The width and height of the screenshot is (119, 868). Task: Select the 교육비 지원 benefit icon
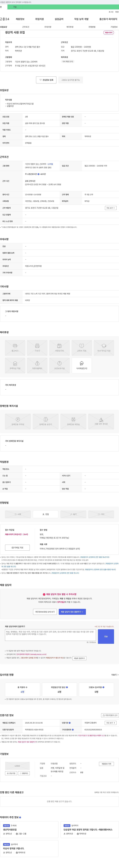[x=82, y=348]
